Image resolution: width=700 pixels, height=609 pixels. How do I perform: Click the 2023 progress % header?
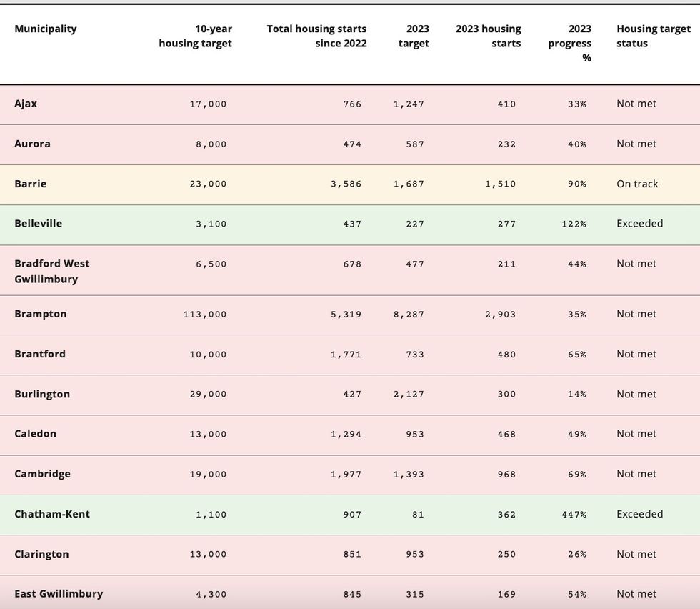coord(570,43)
